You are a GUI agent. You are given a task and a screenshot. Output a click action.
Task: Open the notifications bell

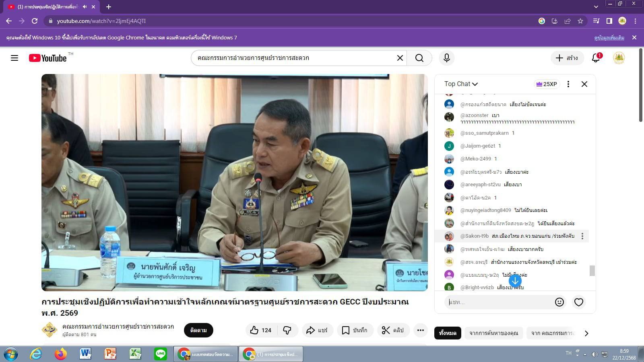pos(596,58)
